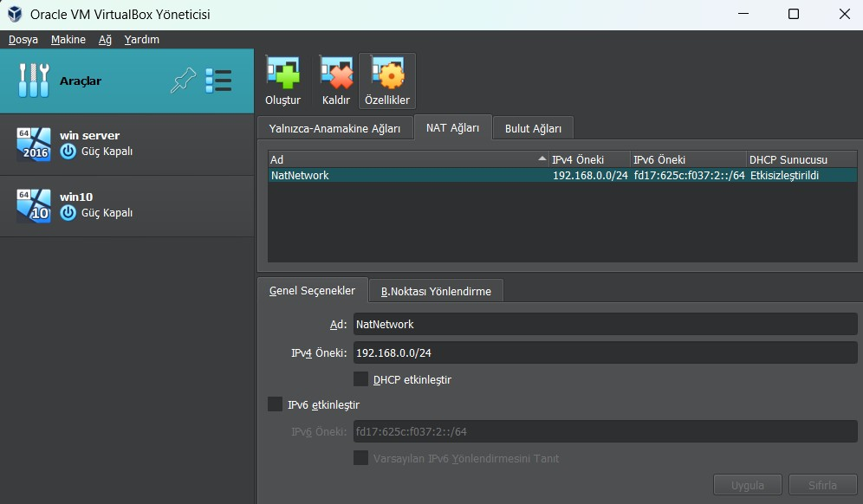Click the DHCP Sunucusu column header
The height and width of the screenshot is (504, 863).
click(x=801, y=159)
